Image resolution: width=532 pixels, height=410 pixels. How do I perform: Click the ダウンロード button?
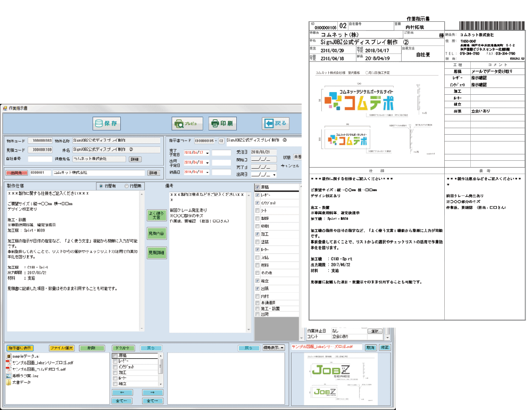(x=123, y=348)
